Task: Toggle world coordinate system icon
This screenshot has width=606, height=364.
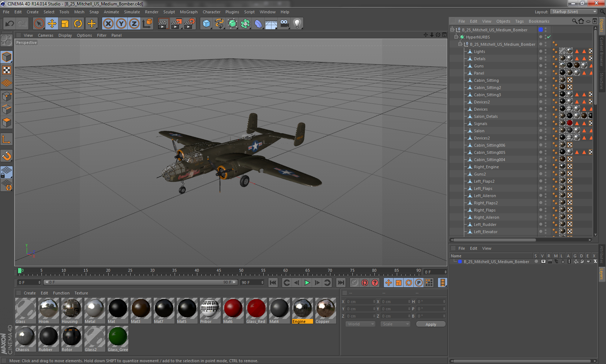Action: coord(147,24)
